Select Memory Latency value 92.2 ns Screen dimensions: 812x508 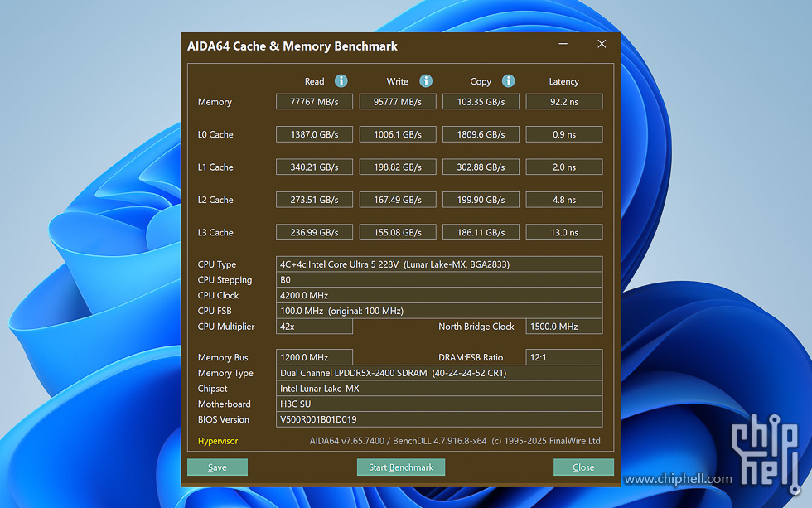(x=564, y=101)
